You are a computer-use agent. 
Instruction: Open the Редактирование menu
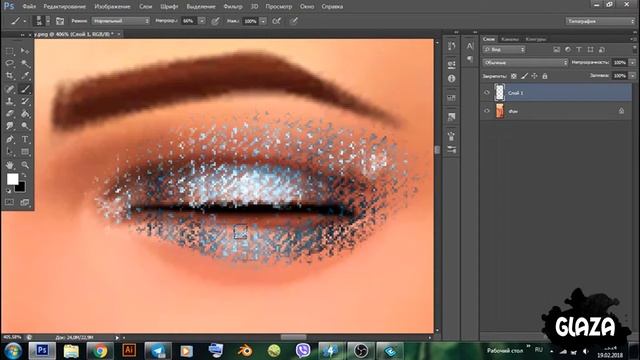(64, 7)
